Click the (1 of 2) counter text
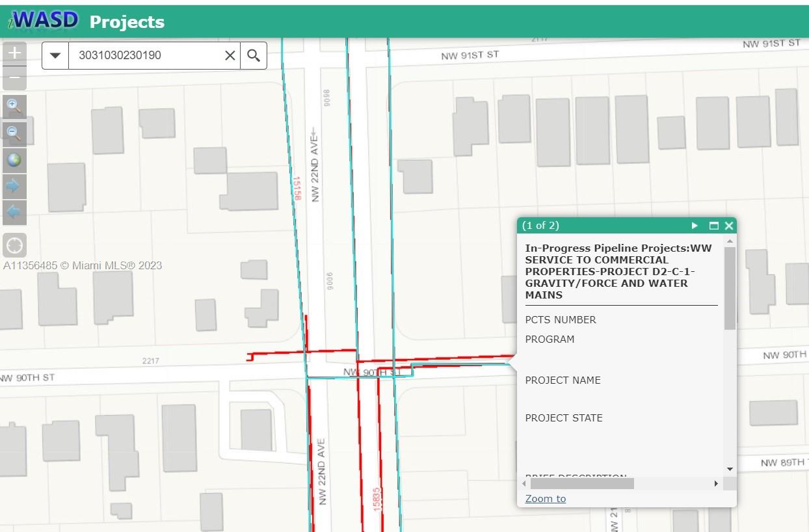Image resolution: width=809 pixels, height=532 pixels. (x=540, y=226)
